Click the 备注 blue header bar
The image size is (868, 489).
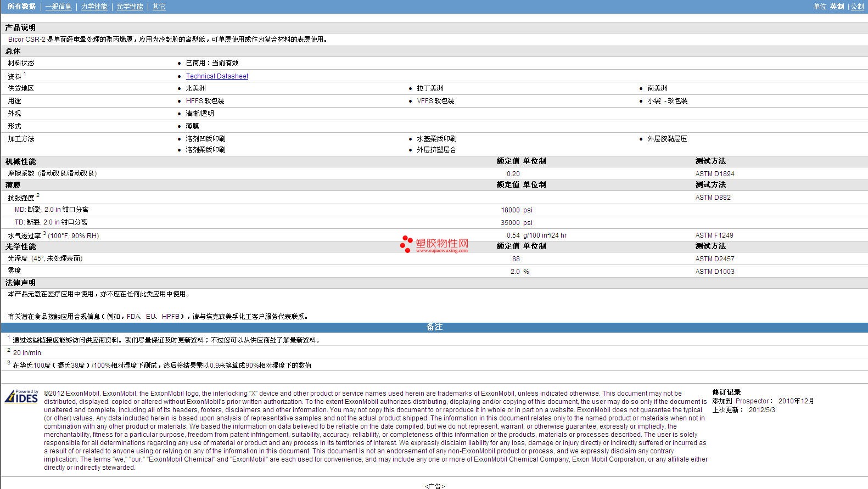click(434, 327)
